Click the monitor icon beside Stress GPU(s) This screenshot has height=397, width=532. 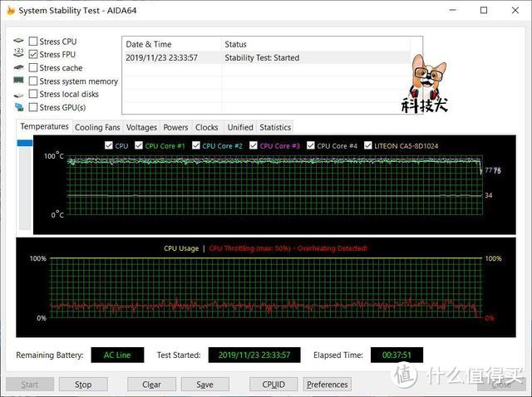pos(19,107)
